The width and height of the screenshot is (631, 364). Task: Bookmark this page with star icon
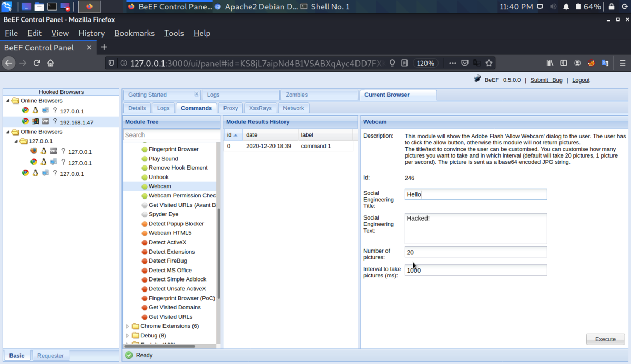(x=489, y=63)
